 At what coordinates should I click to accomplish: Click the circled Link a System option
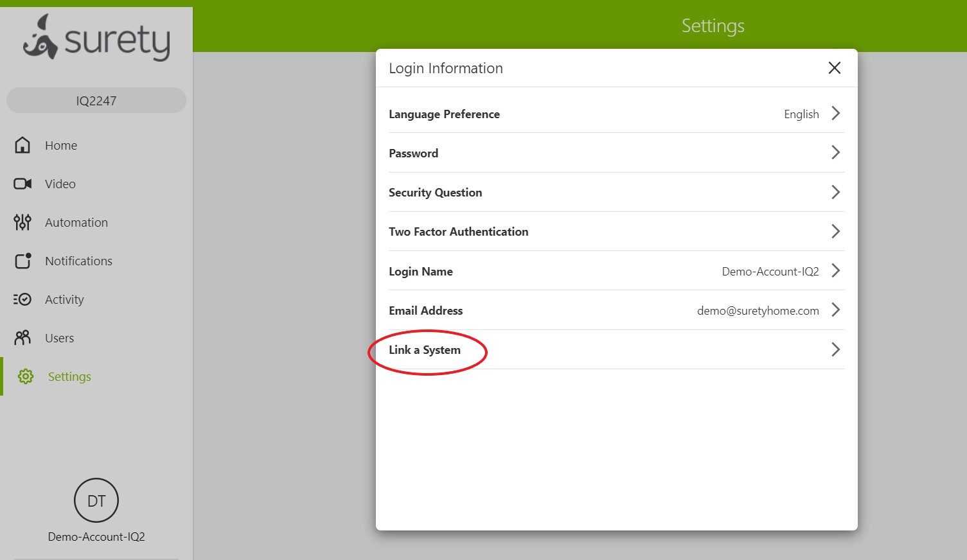[x=425, y=350]
